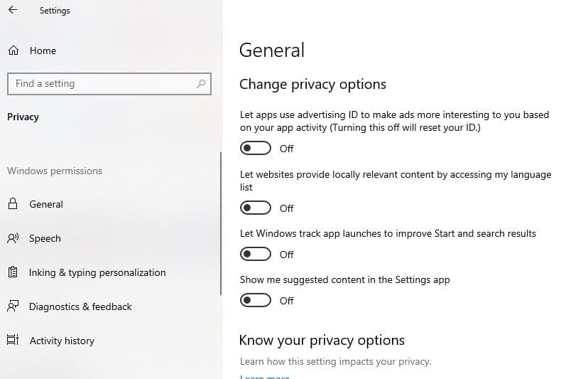Enable suggested content in Settings app
Viewport: 588px width, 379px height.
coord(256,300)
